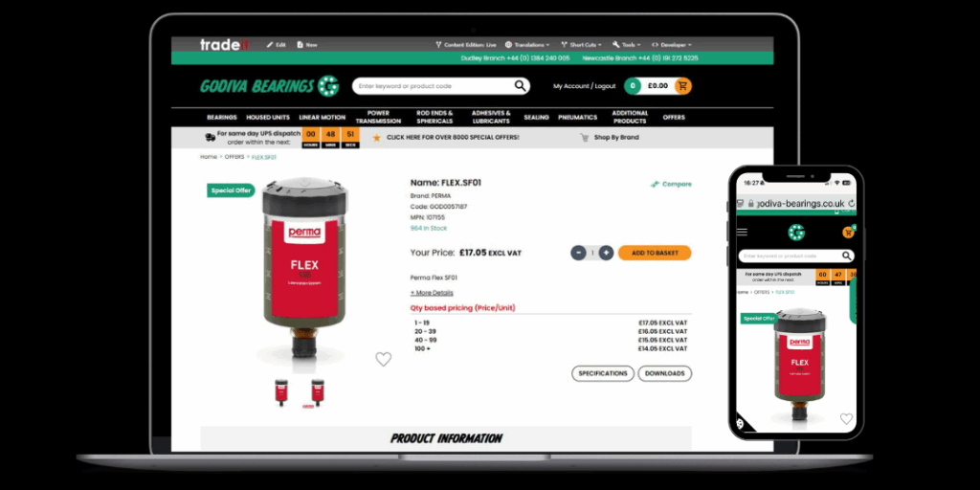Click the green basket item count badge
Image resolution: width=980 pixels, height=490 pixels.
click(x=633, y=86)
